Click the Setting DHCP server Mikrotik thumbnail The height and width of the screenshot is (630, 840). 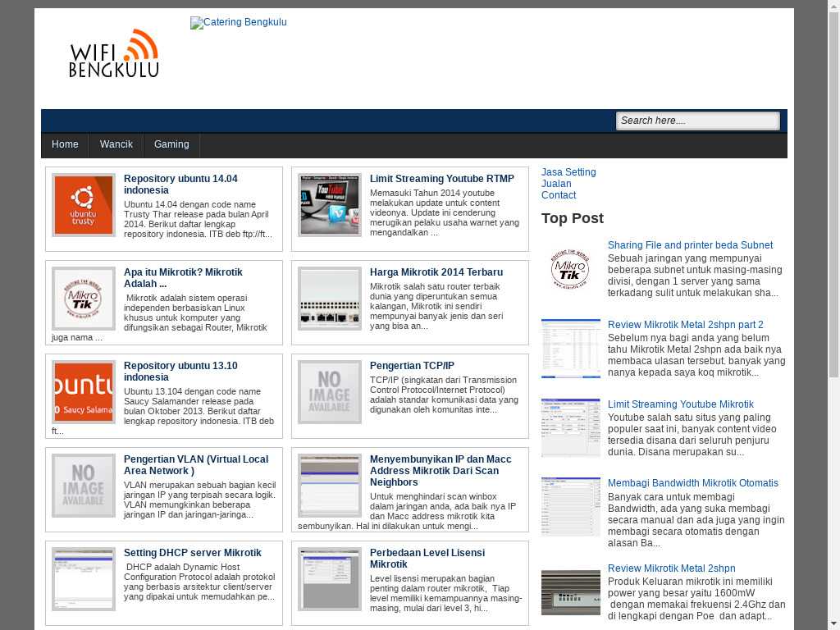pyautogui.click(x=84, y=579)
